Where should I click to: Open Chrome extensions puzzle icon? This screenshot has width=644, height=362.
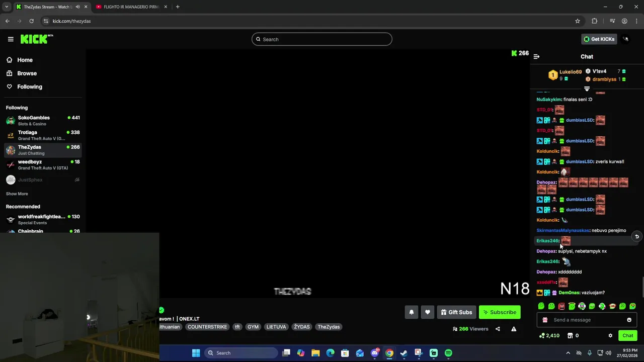595,21
